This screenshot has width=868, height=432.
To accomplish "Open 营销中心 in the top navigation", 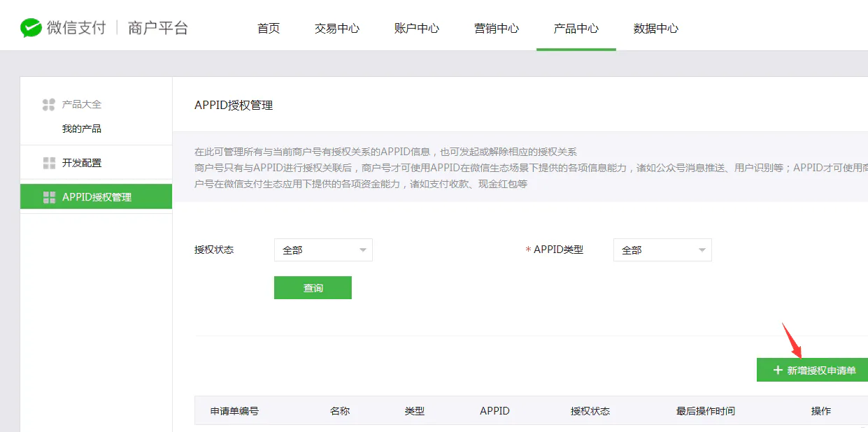I will (497, 29).
